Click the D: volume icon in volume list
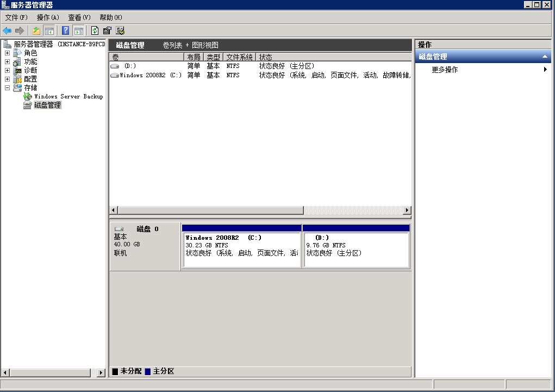Image resolution: width=555 pixels, height=392 pixels. pyautogui.click(x=115, y=66)
